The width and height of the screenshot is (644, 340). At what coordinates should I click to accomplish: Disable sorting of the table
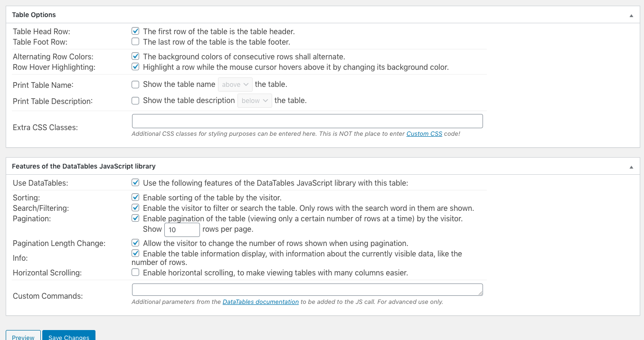tap(135, 197)
